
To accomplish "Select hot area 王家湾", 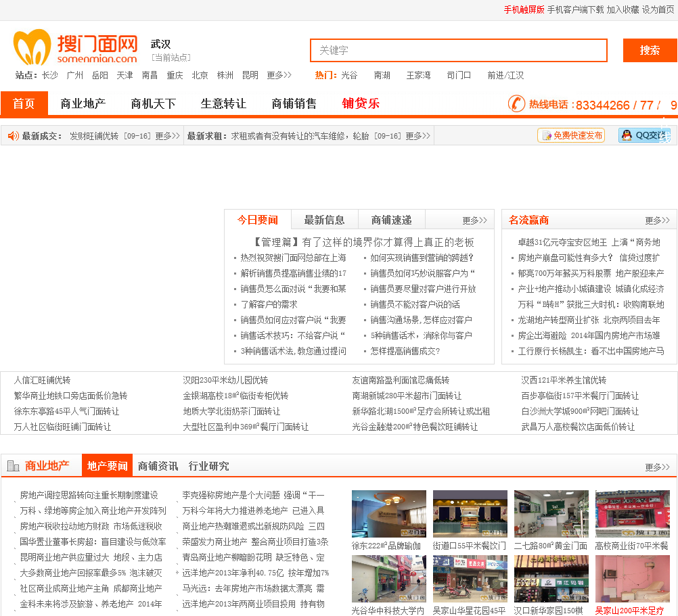I will (419, 75).
